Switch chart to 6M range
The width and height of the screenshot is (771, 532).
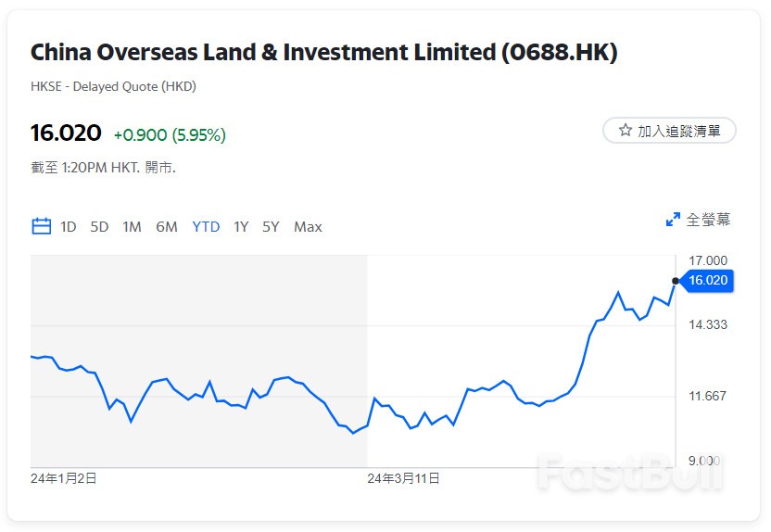point(167,227)
